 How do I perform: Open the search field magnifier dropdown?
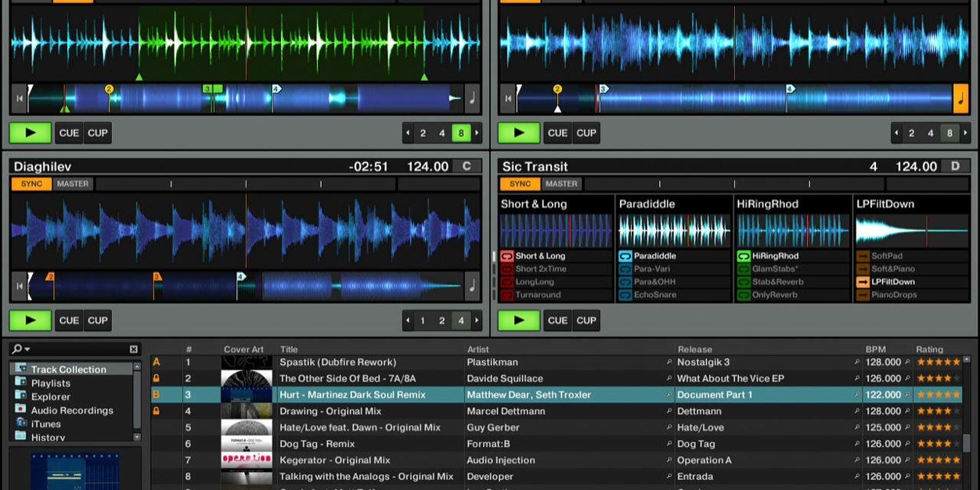point(21,349)
